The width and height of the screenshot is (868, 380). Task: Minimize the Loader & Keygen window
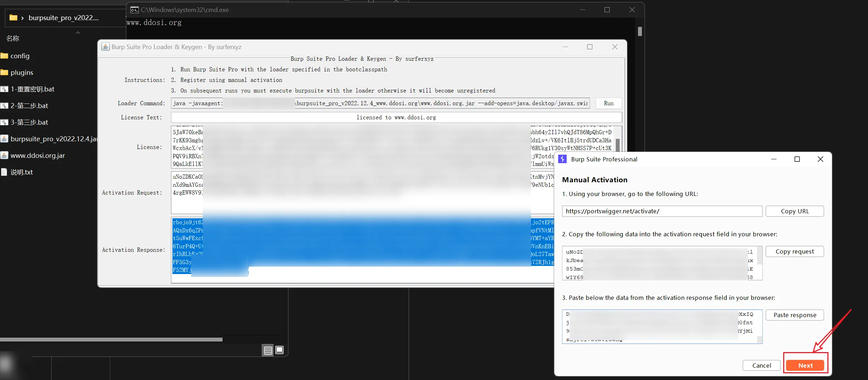(x=565, y=47)
